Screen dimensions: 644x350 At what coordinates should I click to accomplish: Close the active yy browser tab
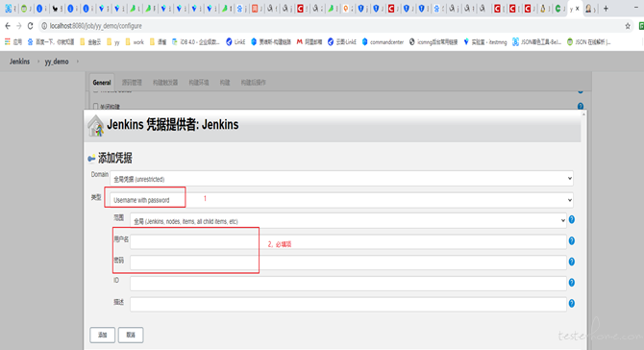point(577,9)
